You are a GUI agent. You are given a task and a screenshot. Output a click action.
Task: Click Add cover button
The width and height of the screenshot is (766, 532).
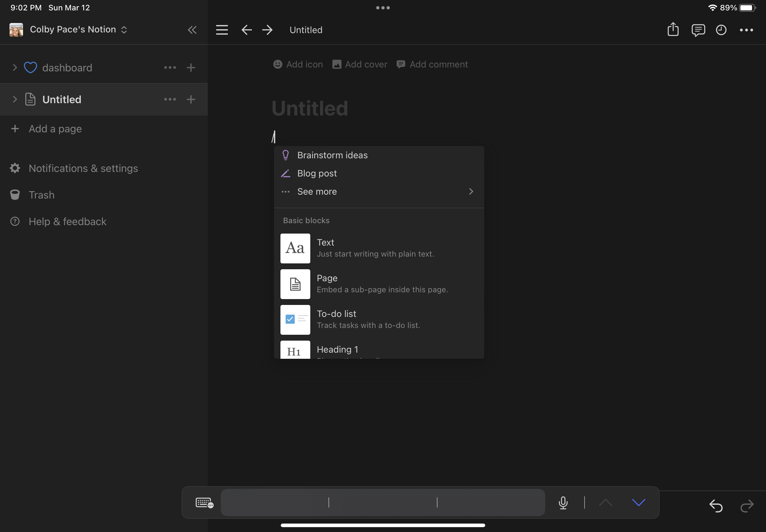[360, 64]
